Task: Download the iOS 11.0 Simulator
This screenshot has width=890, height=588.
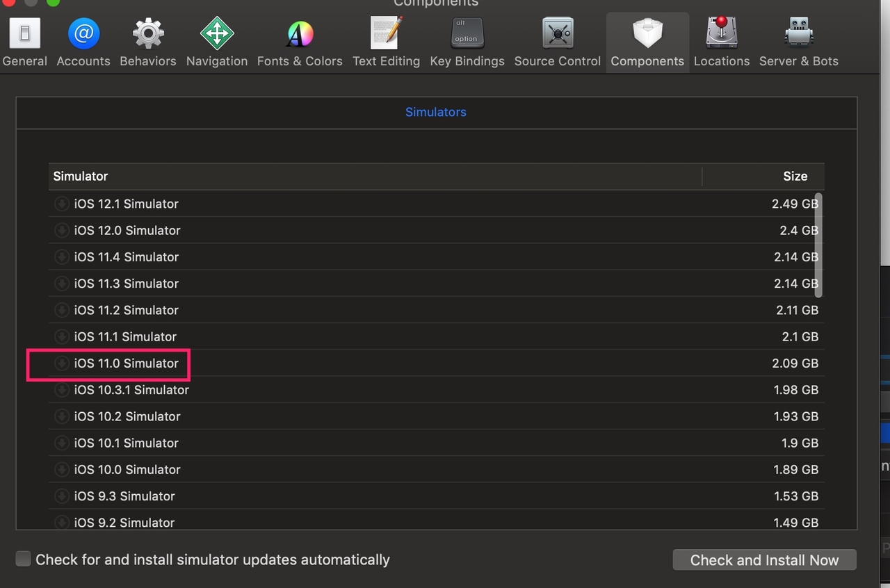Action: (62, 363)
